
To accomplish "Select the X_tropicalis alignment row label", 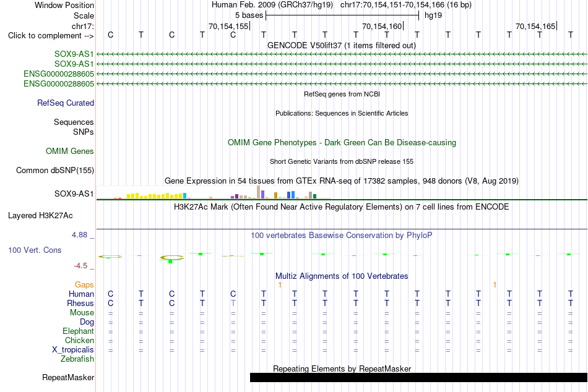I will pyautogui.click(x=73, y=350).
